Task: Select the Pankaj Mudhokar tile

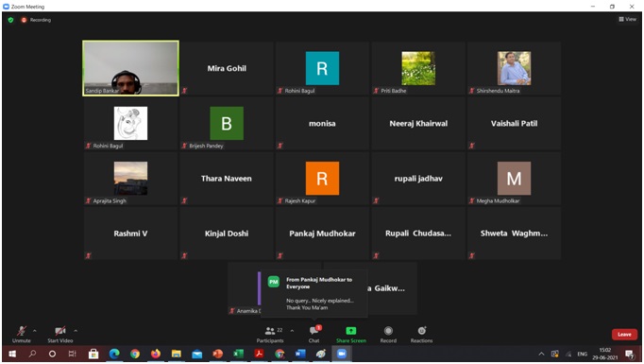Action: point(322,234)
